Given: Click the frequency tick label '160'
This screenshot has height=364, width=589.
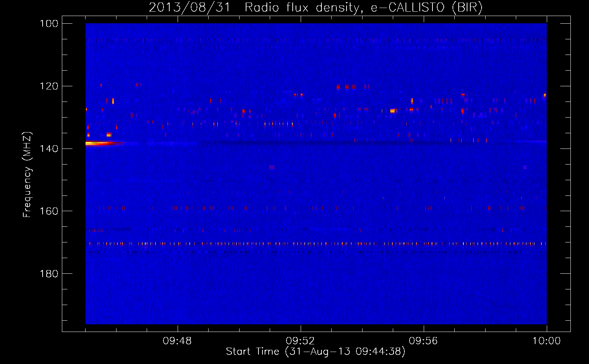Looking at the screenshot, I should [49, 211].
